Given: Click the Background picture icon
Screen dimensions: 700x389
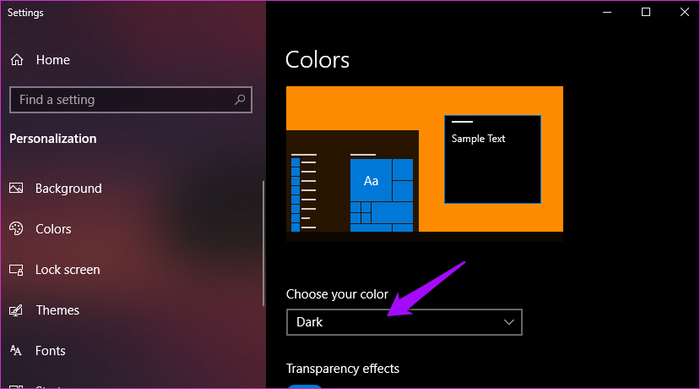Looking at the screenshot, I should pyautogui.click(x=16, y=188).
